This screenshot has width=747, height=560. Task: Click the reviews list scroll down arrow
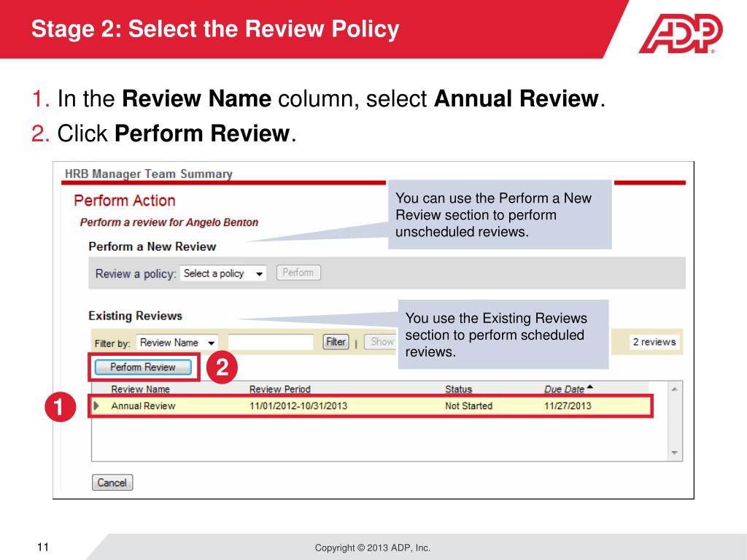point(675,452)
